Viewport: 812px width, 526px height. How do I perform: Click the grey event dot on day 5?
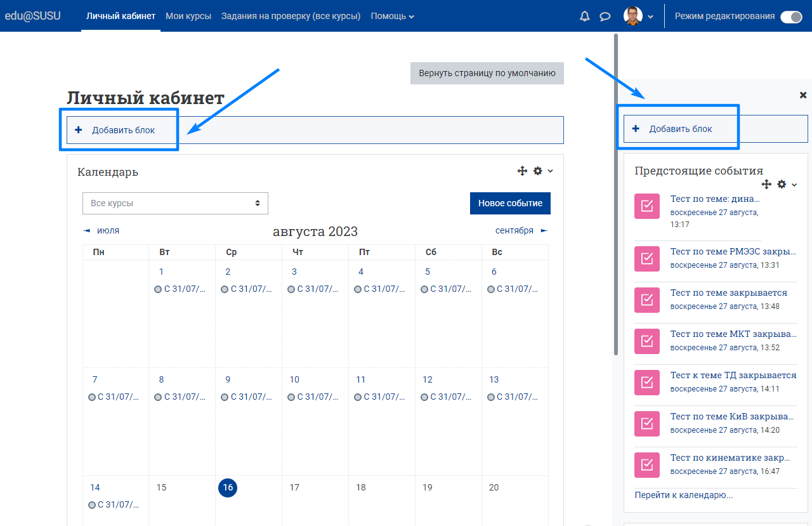pos(424,289)
